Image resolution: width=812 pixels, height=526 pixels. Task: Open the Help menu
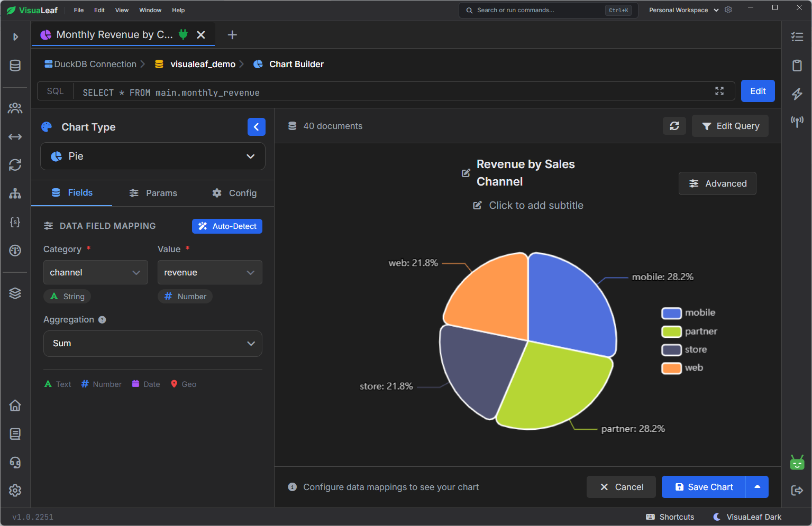click(178, 10)
